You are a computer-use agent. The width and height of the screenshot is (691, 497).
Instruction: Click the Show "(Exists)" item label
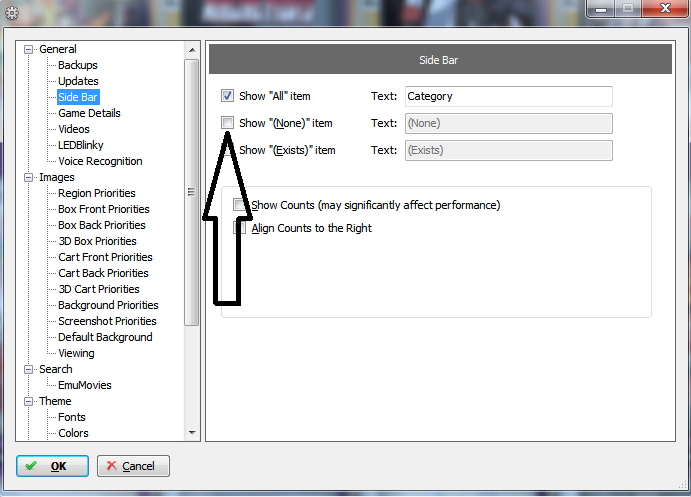[287, 150]
